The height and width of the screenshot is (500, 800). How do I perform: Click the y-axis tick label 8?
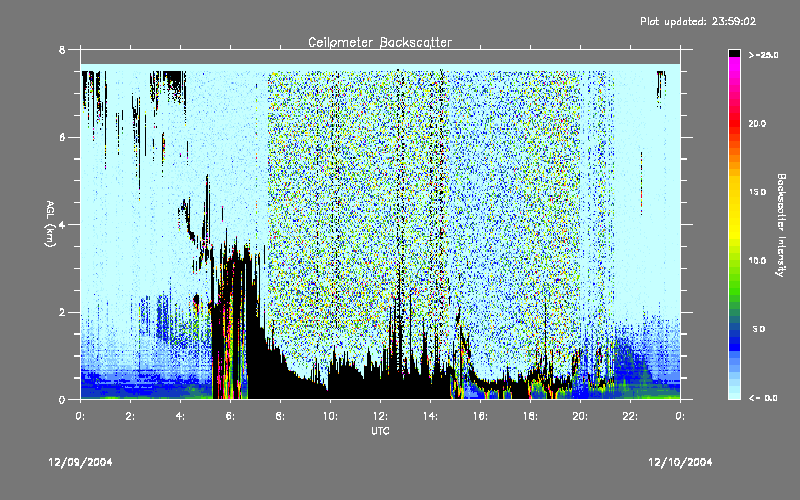(62, 50)
